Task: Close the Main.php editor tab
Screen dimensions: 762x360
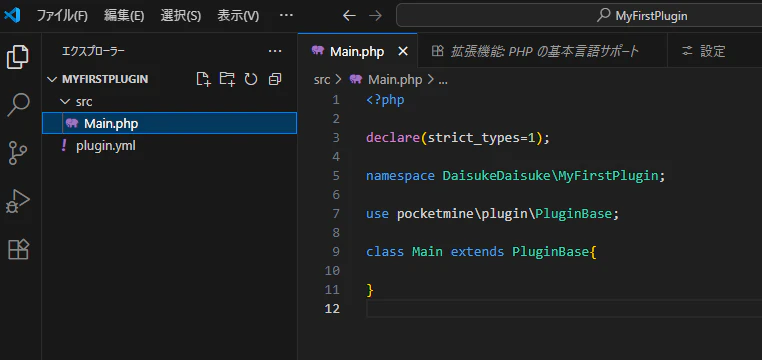Action: click(x=403, y=51)
